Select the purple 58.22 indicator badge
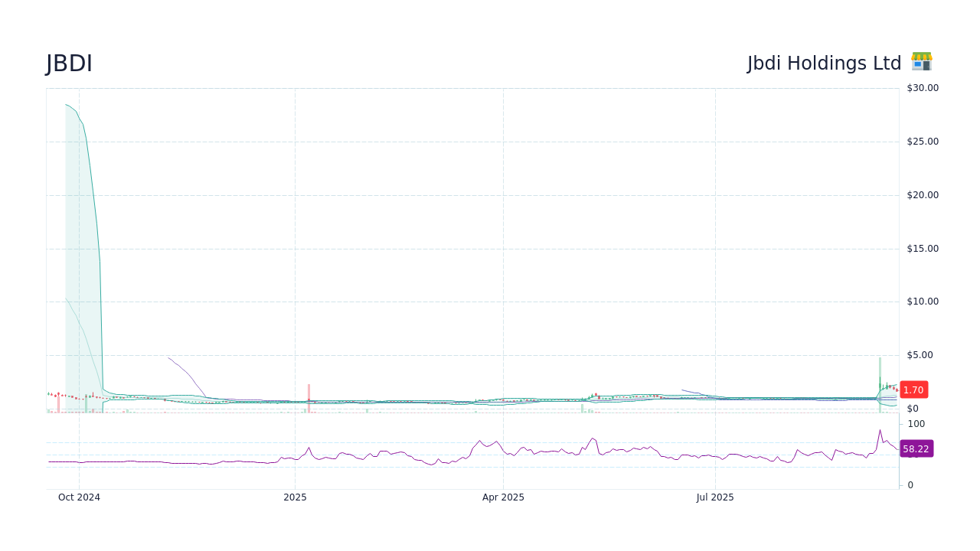This screenshot has height=551, width=980. 916,448
